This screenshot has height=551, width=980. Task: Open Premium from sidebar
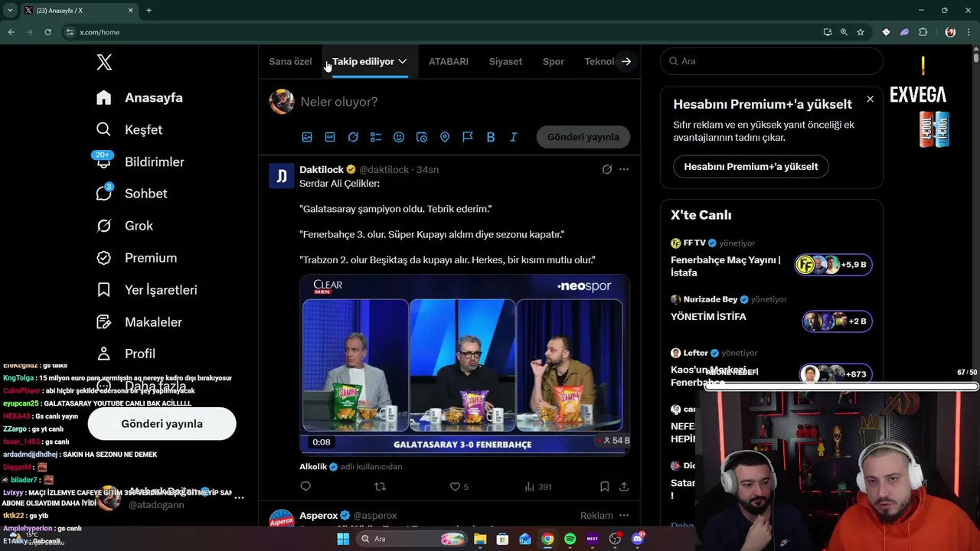[x=136, y=258]
